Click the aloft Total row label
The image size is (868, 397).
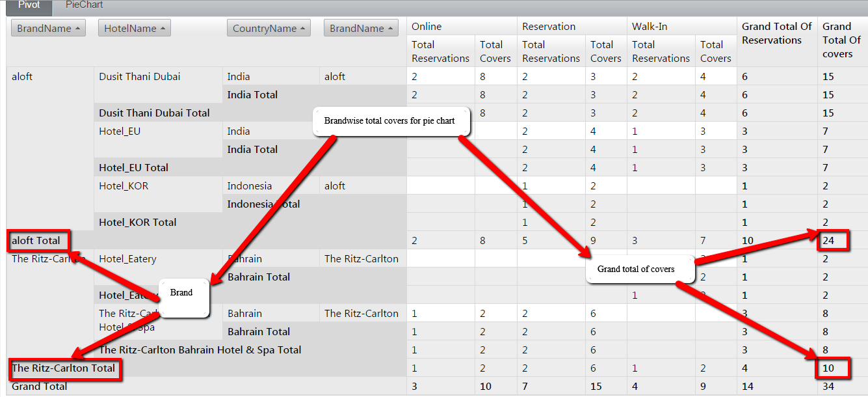(x=36, y=241)
